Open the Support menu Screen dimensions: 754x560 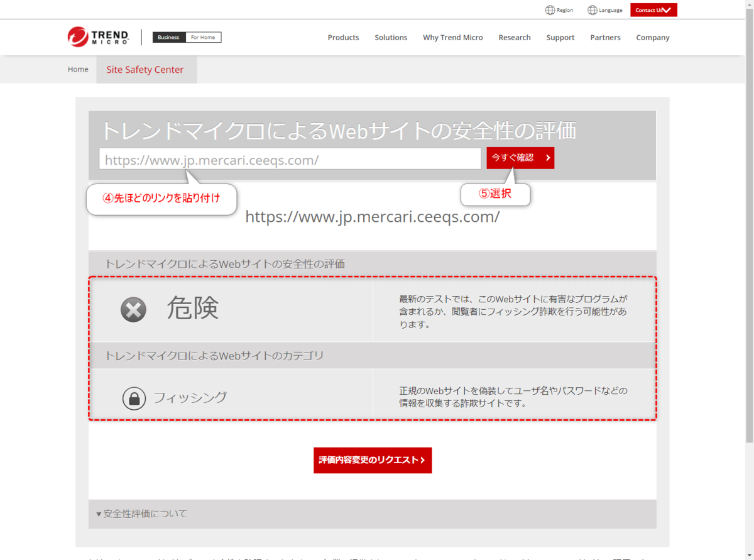(x=560, y=38)
